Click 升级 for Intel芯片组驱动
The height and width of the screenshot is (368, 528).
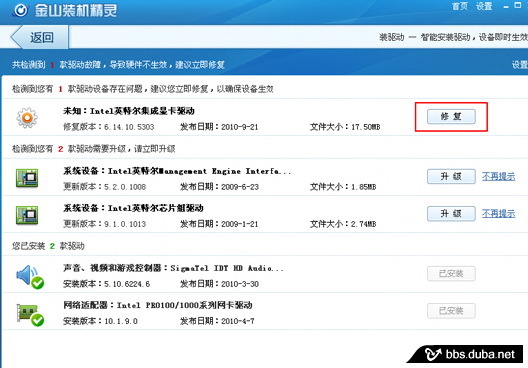click(451, 213)
